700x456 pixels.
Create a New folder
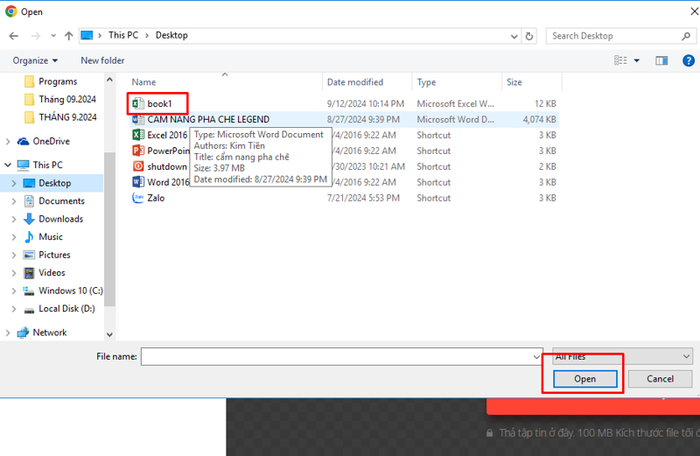[102, 60]
